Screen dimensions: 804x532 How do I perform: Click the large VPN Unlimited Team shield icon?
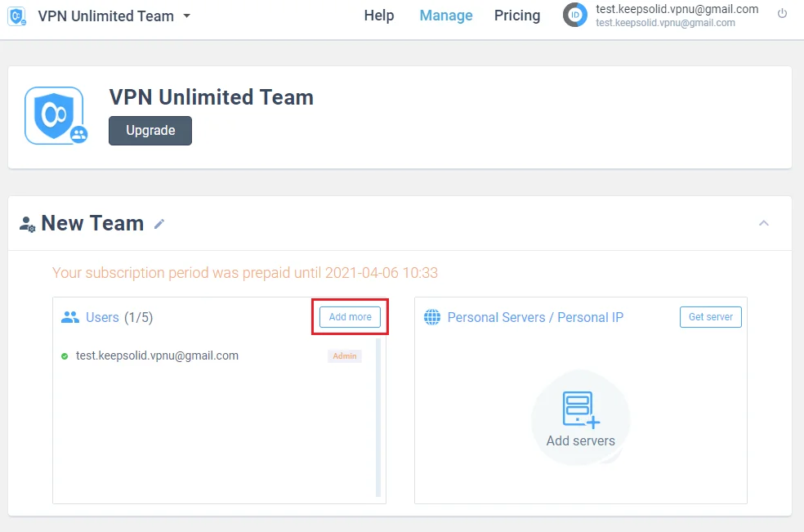56,115
